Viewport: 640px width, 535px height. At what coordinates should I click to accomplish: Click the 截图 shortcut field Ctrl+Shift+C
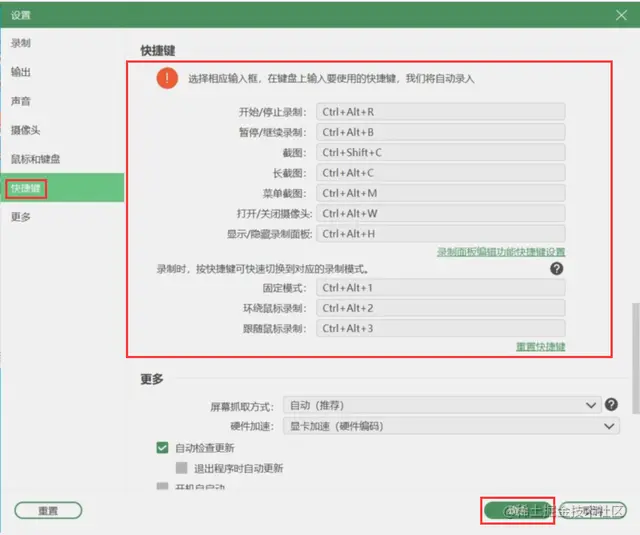tap(440, 153)
